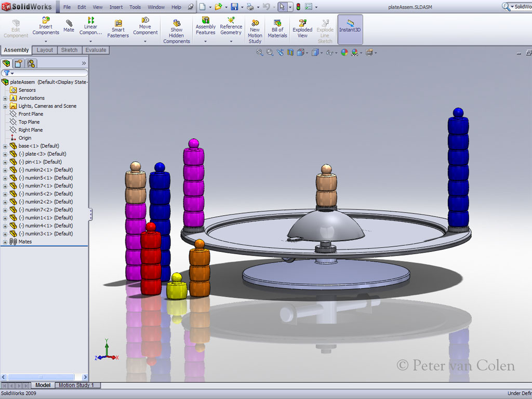Viewport: 532px width, 399px height.
Task: Open Insert Components dropdown arrow
Action: 46,42
